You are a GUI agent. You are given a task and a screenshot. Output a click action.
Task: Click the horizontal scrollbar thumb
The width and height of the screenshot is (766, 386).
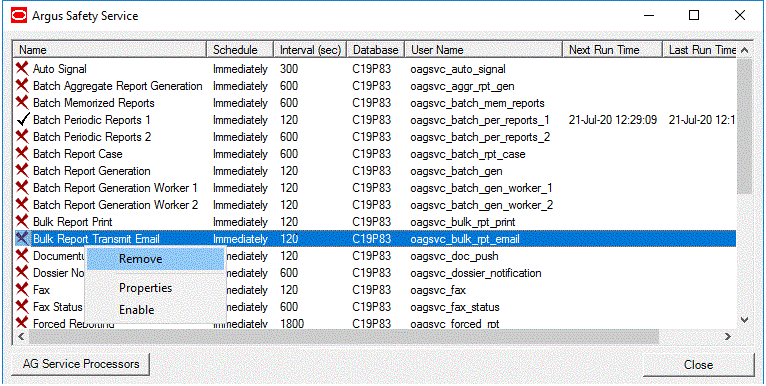[343, 336]
